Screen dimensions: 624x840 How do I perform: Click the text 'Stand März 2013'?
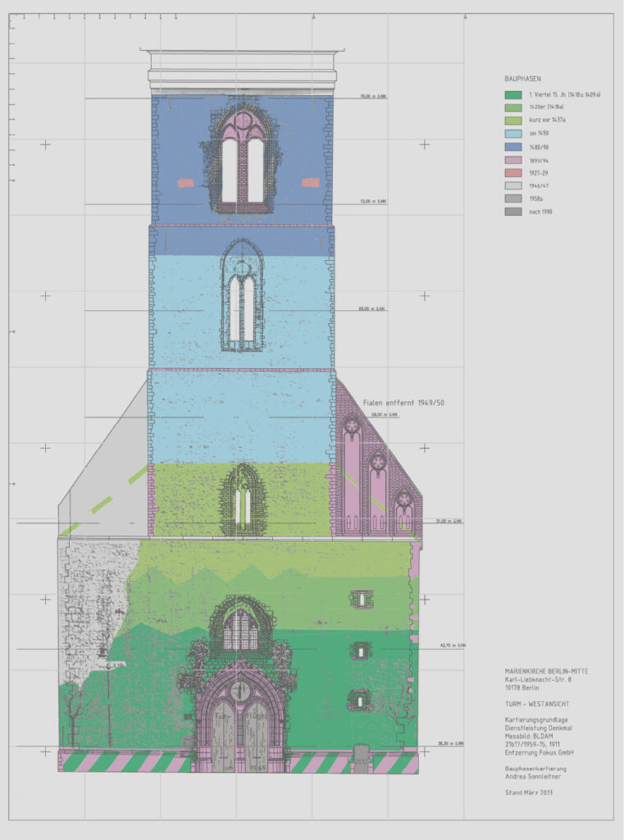(529, 792)
